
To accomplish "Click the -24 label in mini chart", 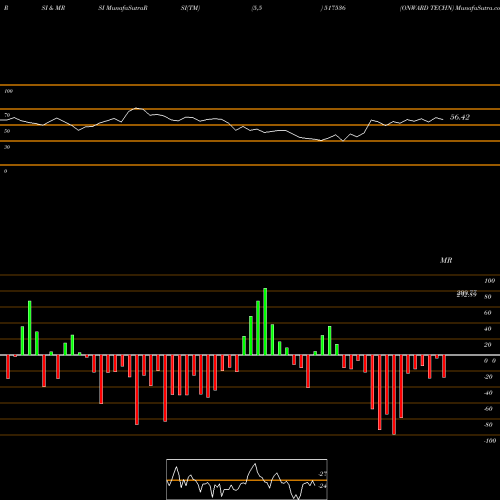I will [x=322, y=486].
